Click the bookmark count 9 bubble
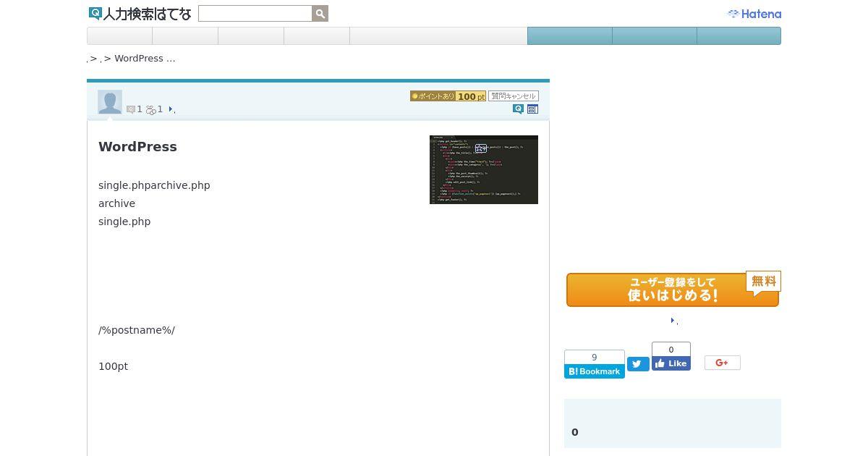 (595, 358)
